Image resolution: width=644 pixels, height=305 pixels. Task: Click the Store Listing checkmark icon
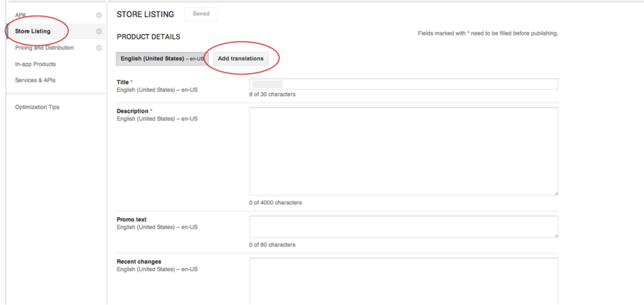point(99,31)
